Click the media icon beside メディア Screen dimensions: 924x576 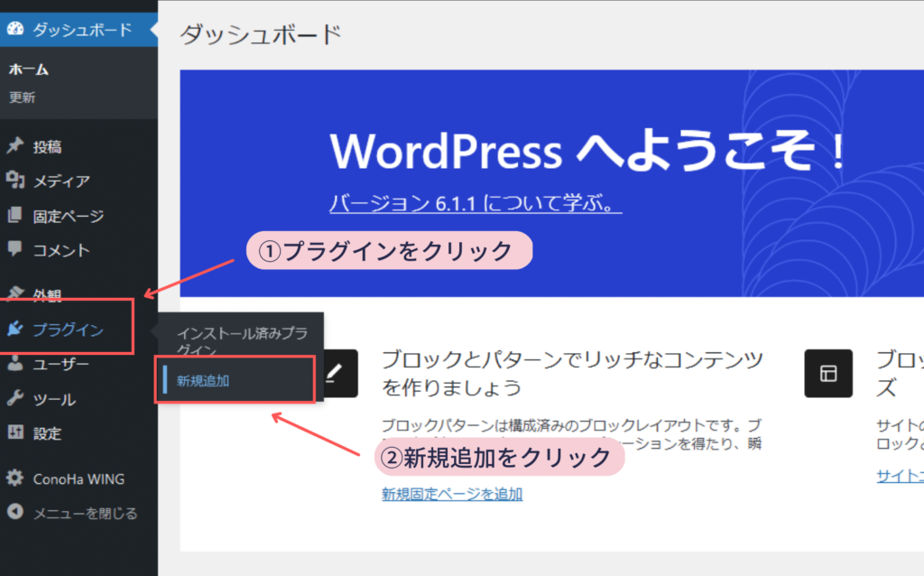(x=15, y=180)
